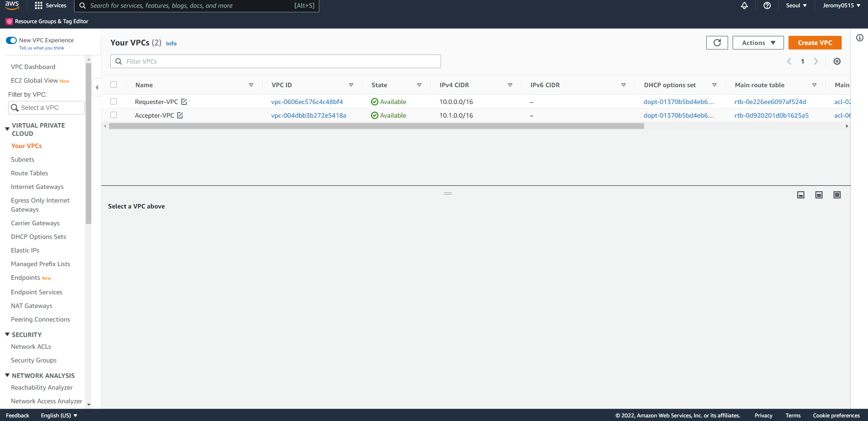Refresh the VPC list
The width and height of the screenshot is (868, 421).
(x=717, y=43)
